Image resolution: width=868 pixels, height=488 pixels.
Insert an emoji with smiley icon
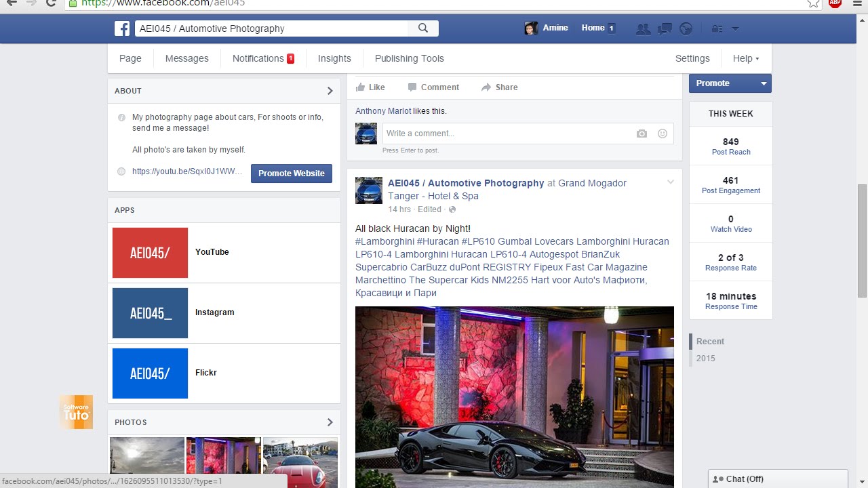point(663,134)
